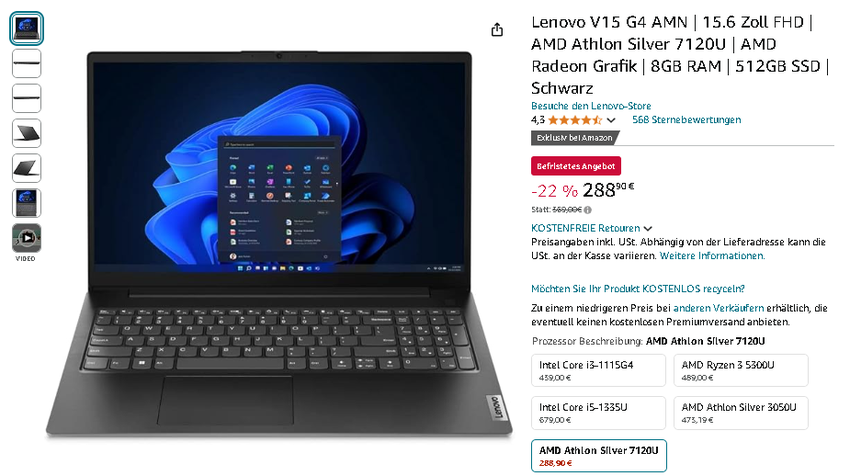The width and height of the screenshot is (850, 476).
Task: Open the sixth thumbnail with keyboard view
Action: click(27, 203)
